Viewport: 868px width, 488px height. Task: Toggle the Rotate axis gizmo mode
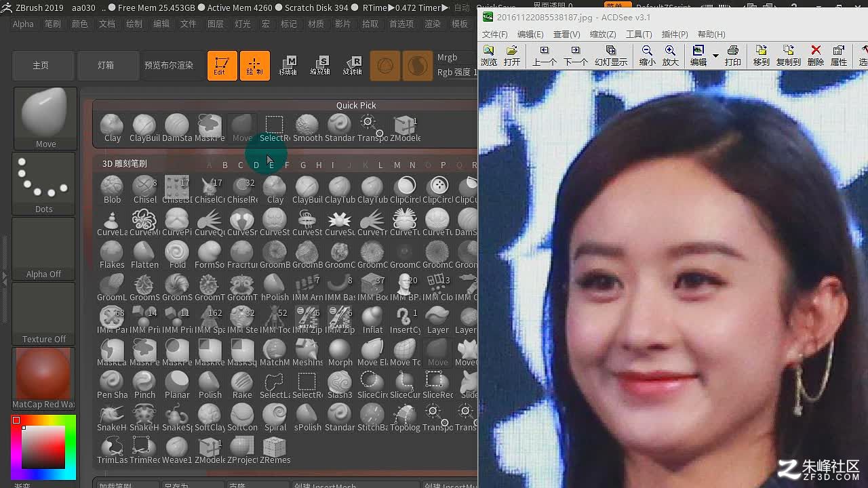pos(353,66)
